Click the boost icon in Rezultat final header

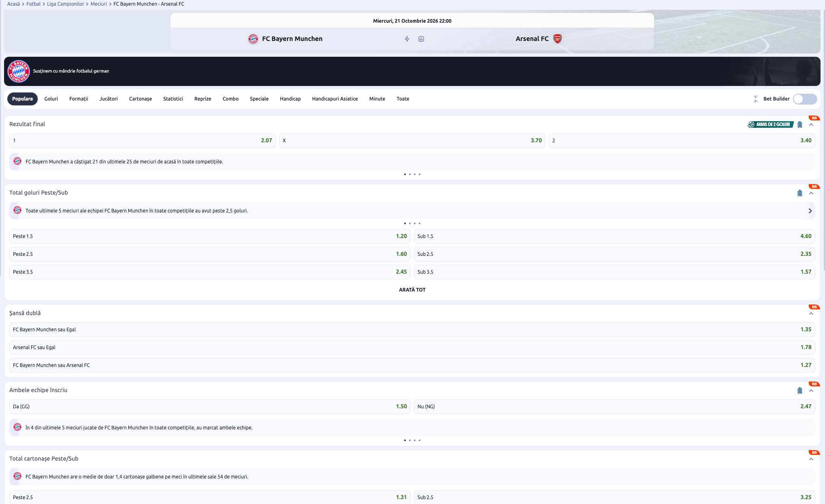point(800,124)
